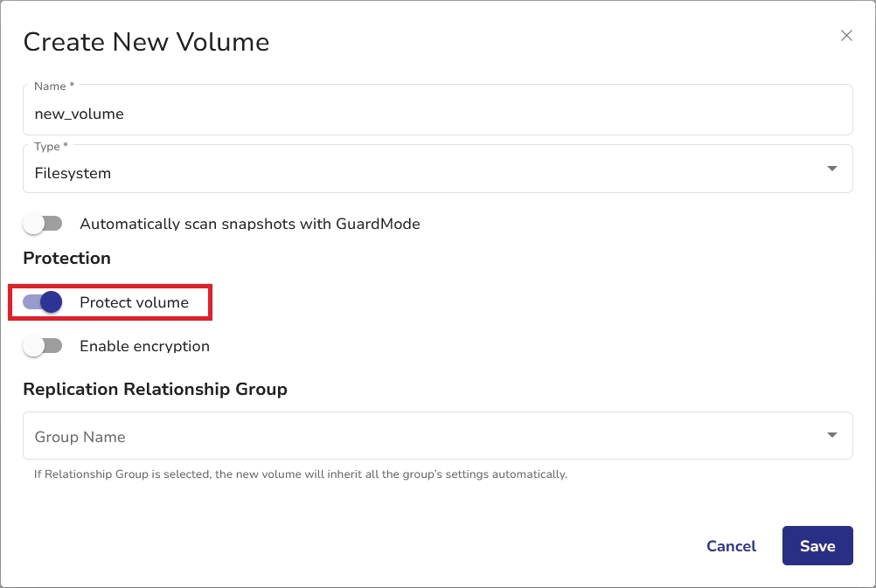The image size is (876, 588).
Task: Click the Replication Relationship Group heading
Action: click(155, 389)
